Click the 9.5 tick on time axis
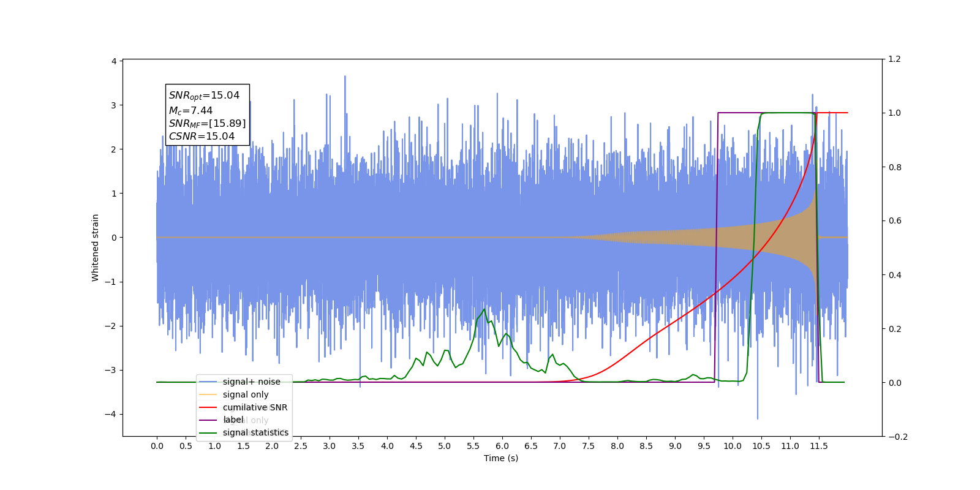 point(704,446)
